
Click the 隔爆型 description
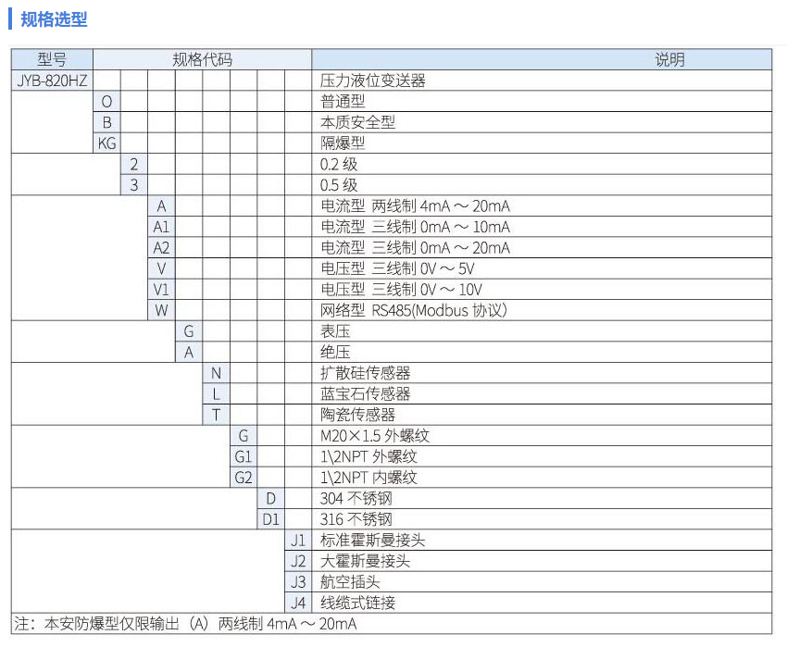[x=343, y=143]
